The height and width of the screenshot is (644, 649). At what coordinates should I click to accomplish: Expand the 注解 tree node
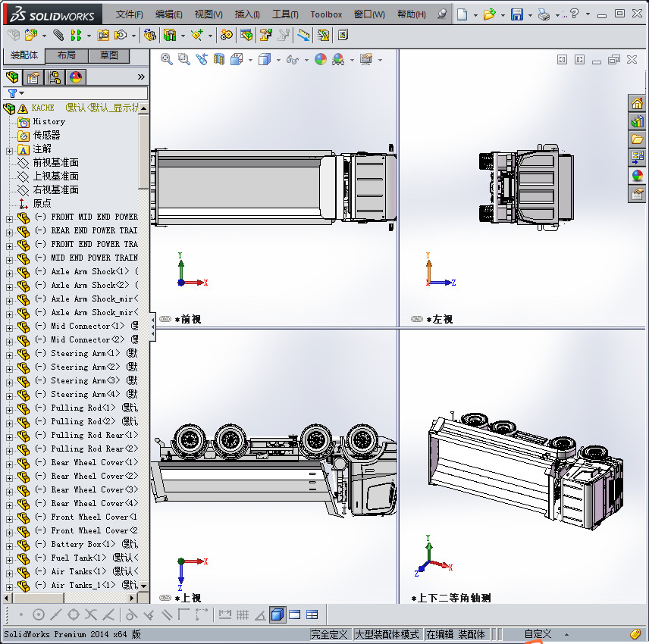coord(10,151)
